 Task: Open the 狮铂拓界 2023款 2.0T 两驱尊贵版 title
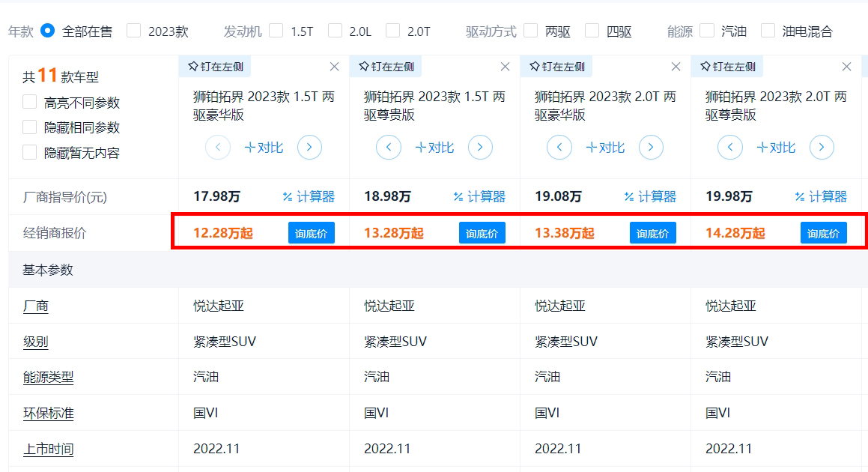tap(776, 106)
